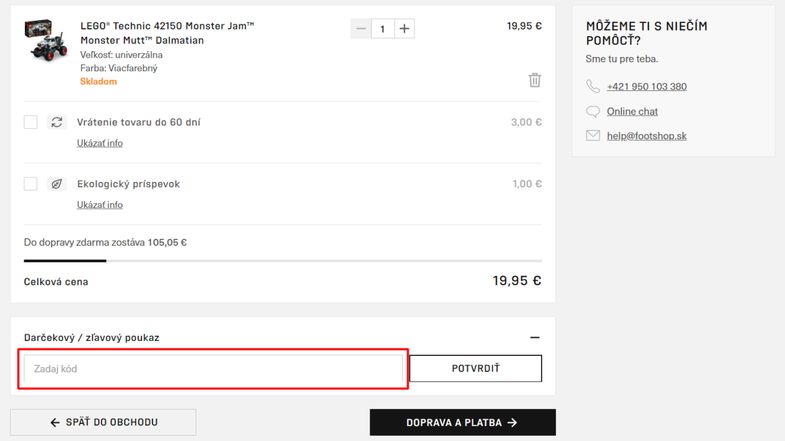The height and width of the screenshot is (441, 785).
Task: Click the envelope email icon
Action: pyautogui.click(x=593, y=136)
